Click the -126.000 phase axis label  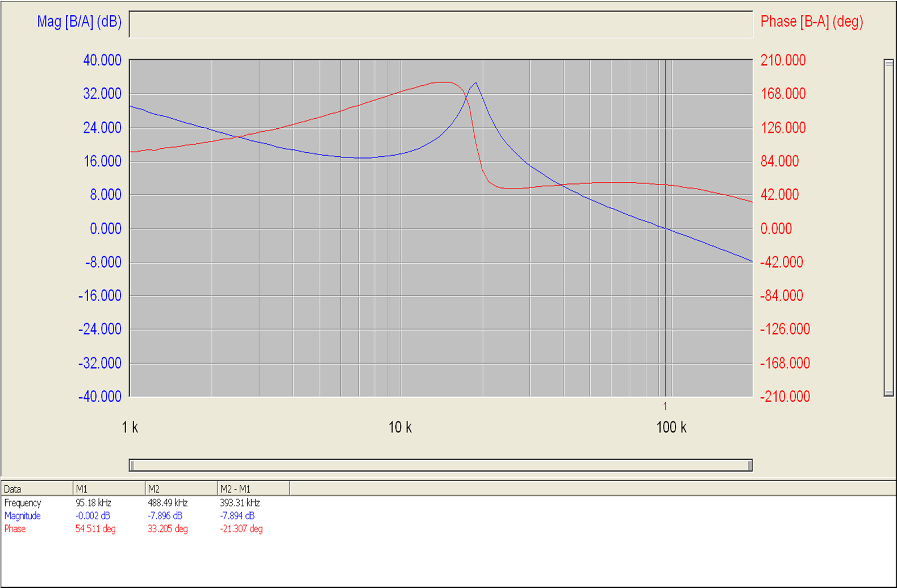785,329
